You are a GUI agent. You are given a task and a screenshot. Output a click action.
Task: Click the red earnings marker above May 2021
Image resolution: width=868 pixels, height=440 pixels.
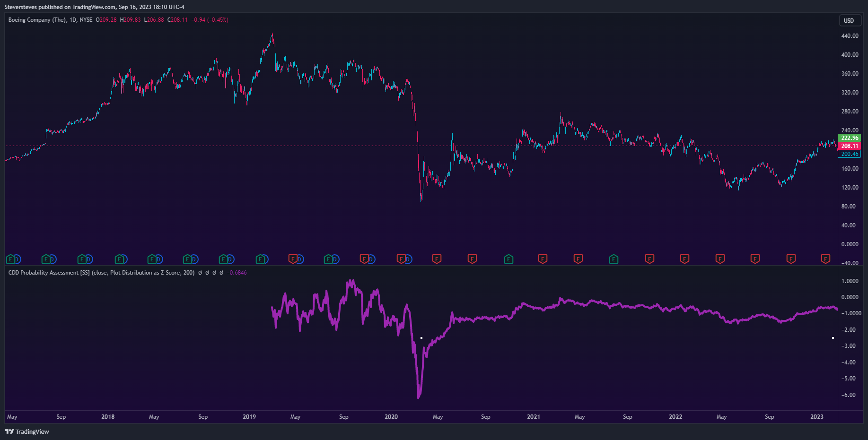(x=578, y=259)
